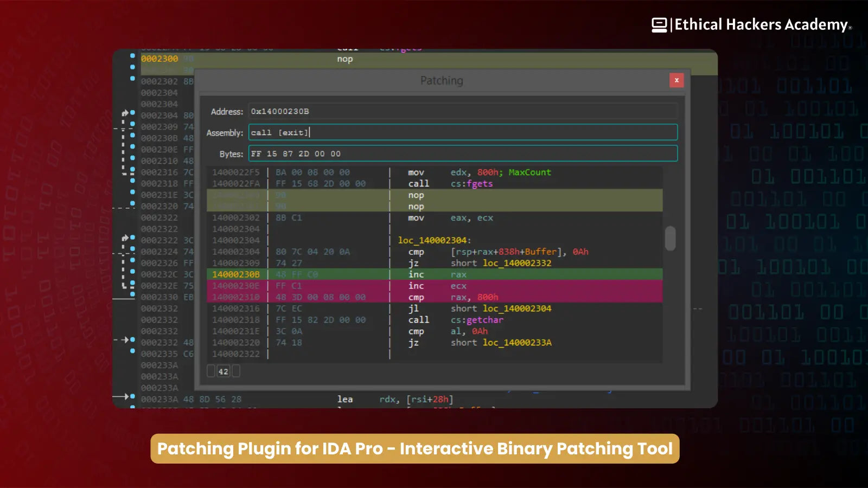Click address 0002316 in background IDA view
This screenshot has width=868, height=488.
coord(159,172)
